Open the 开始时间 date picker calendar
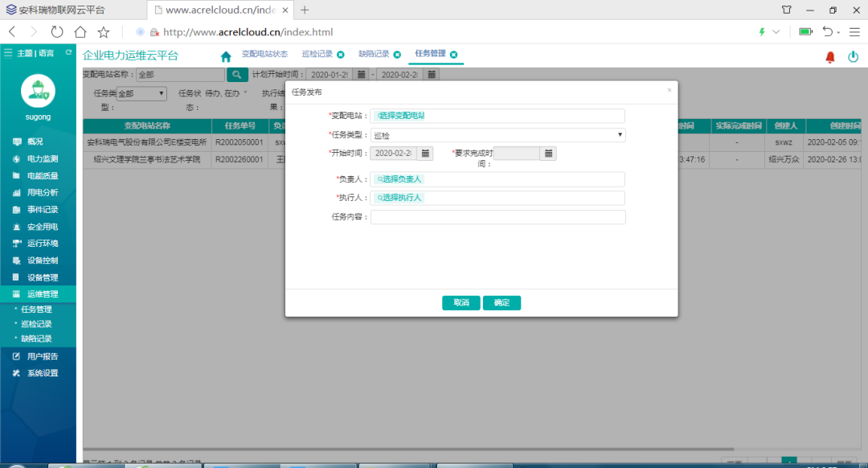 tap(424, 153)
